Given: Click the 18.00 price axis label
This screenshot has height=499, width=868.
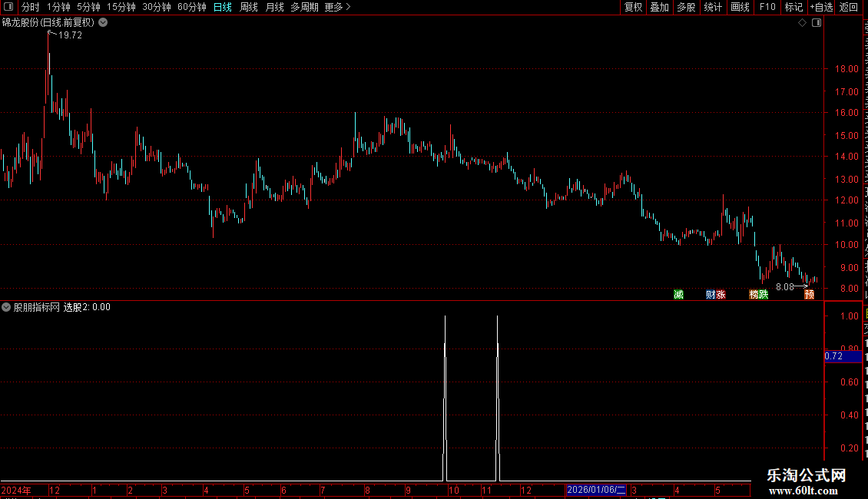Looking at the screenshot, I should tap(846, 69).
